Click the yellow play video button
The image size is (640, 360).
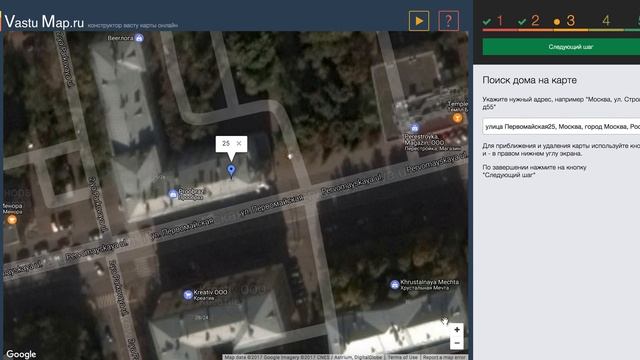(x=419, y=20)
